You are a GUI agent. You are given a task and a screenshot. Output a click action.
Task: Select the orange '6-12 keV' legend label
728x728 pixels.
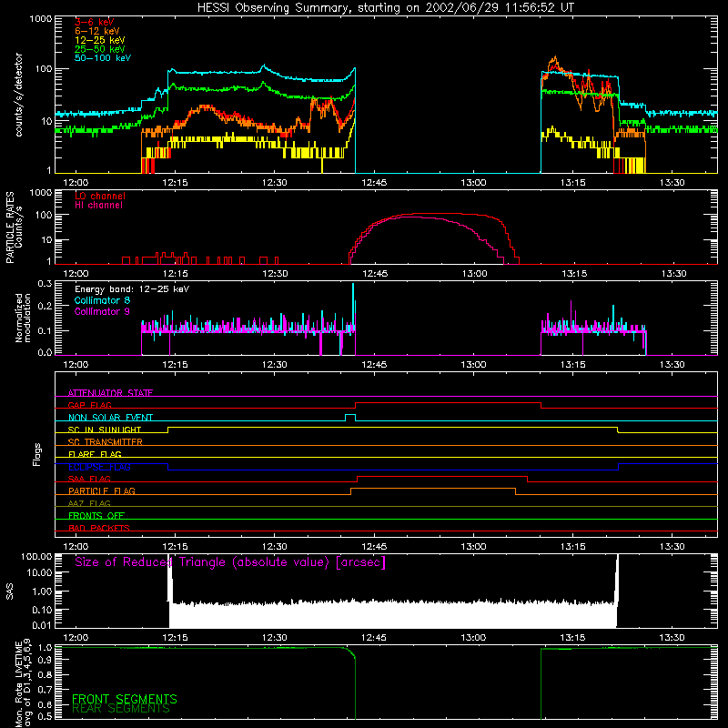pos(97,31)
